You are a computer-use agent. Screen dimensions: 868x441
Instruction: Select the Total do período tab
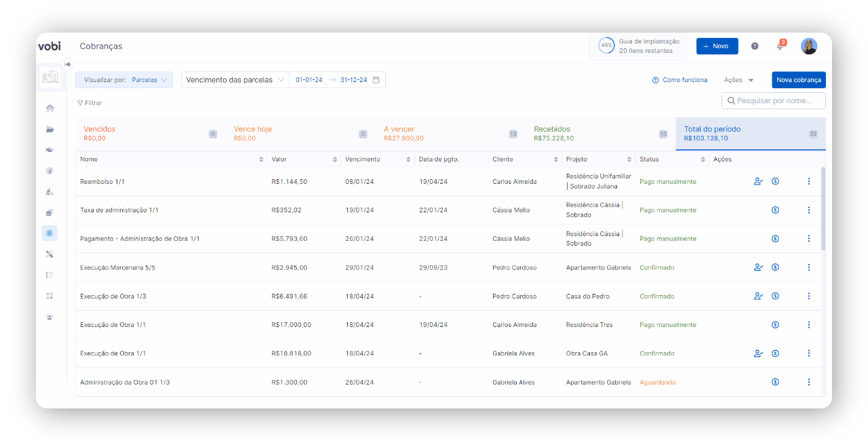point(751,134)
